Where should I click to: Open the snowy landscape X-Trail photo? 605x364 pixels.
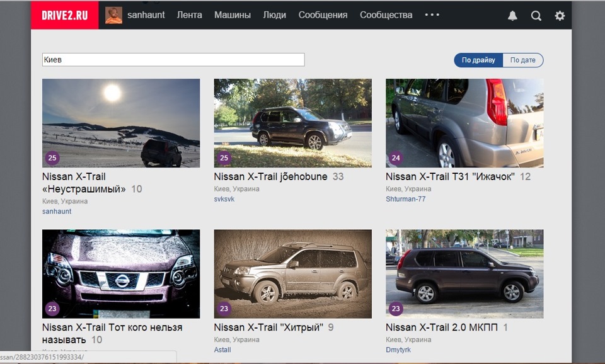pos(121,123)
